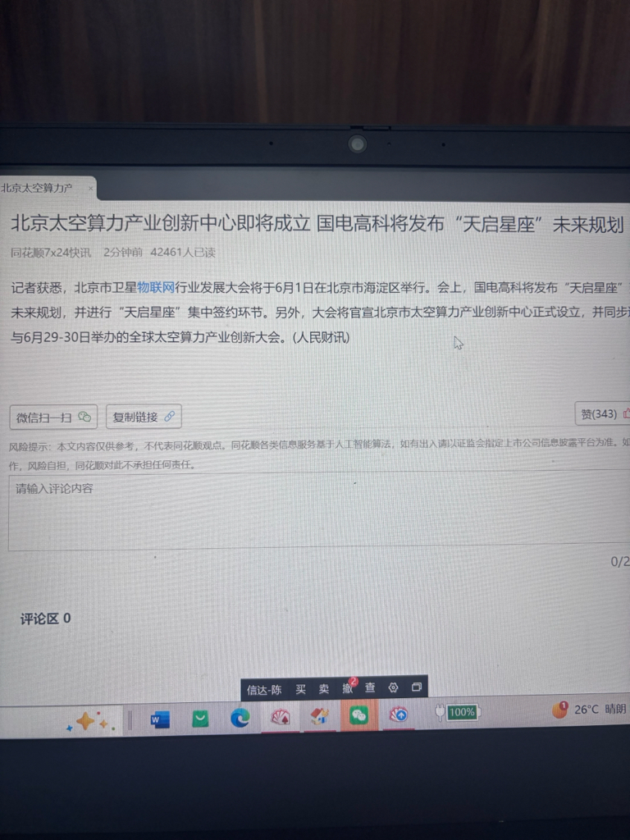Launch Microsoft Edge from the taskbar
This screenshot has width=630, height=840.
(x=240, y=718)
